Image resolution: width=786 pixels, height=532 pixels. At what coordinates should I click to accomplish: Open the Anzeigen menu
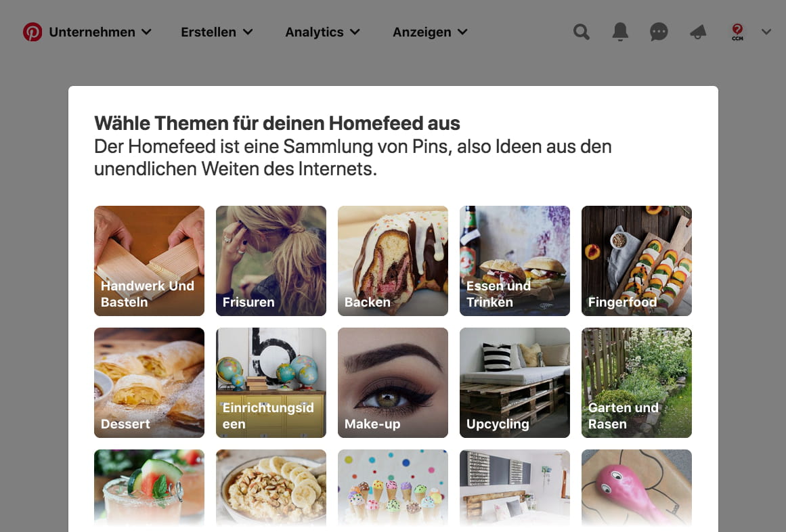[430, 32]
